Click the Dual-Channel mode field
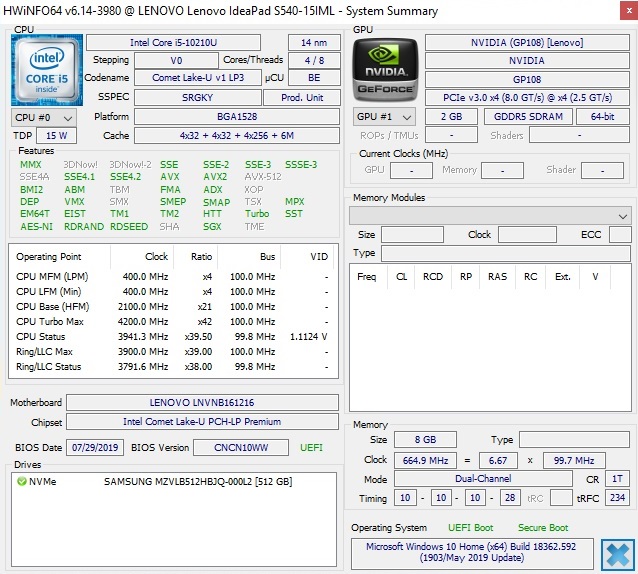 (483, 479)
